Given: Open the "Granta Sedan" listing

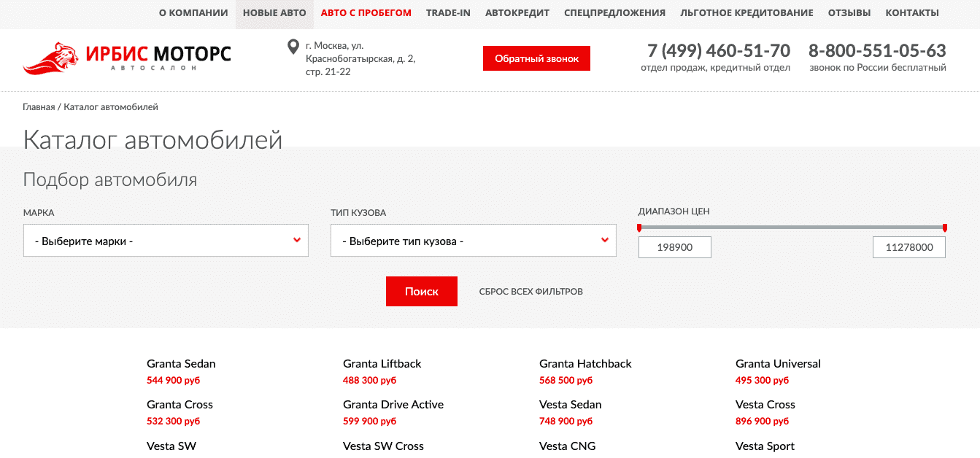Looking at the screenshot, I should (181, 363).
